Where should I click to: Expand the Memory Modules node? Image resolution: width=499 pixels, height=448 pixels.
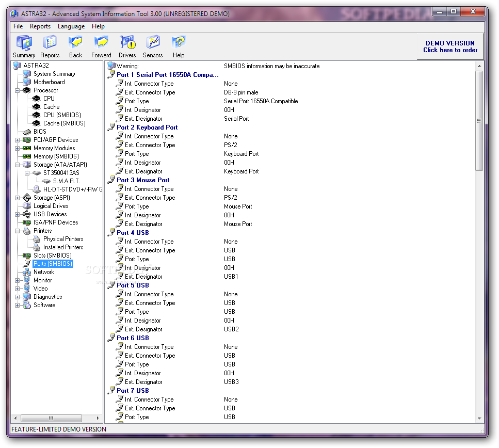click(17, 148)
